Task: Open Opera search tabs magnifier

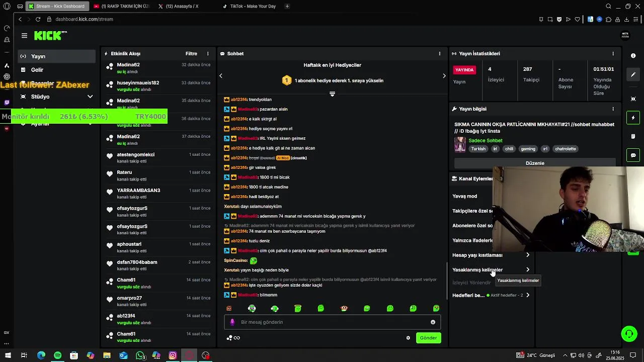Action: point(608,6)
